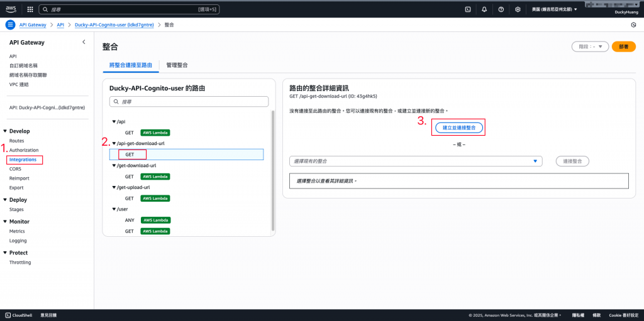Launch CloudShell from the top bar icon

(x=467, y=9)
